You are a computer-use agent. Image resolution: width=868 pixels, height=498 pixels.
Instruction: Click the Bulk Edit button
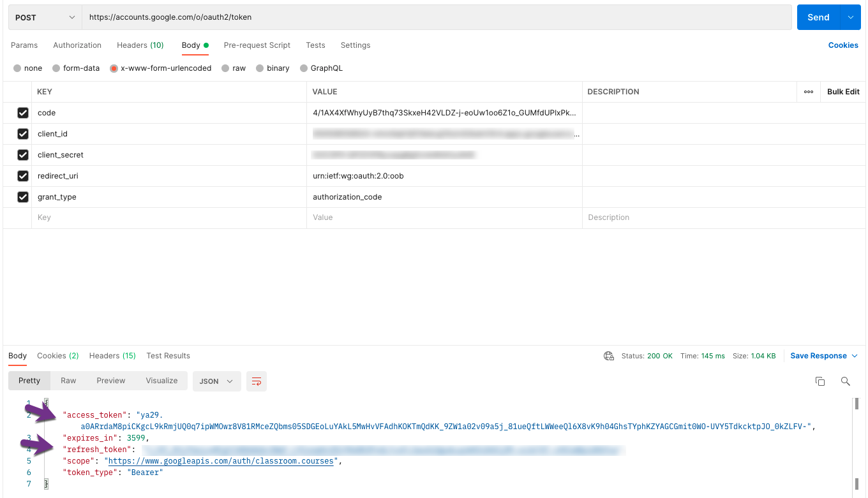point(843,92)
